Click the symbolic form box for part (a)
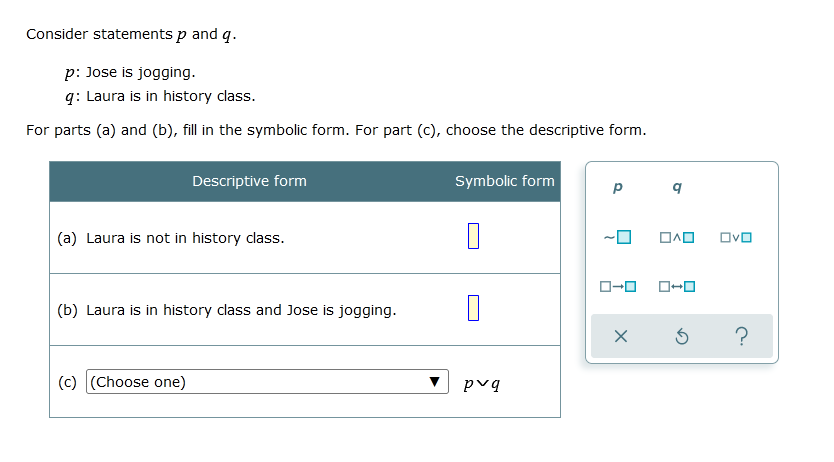The height and width of the screenshot is (462, 834). pyautogui.click(x=474, y=237)
